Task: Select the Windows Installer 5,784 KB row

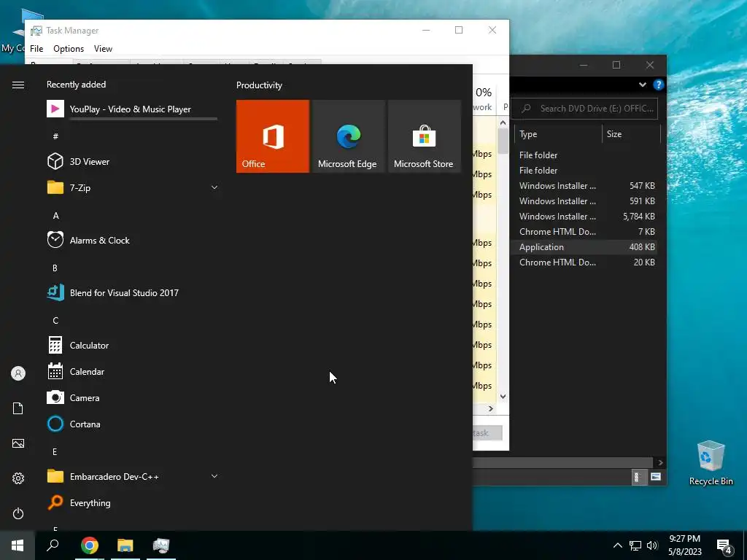Action: 585,216
